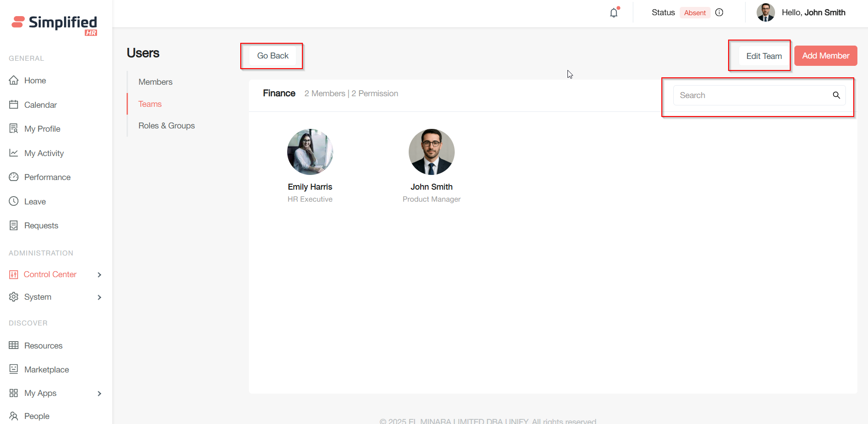Expand the My Apps chevron
The width and height of the screenshot is (868, 424).
[99, 394]
